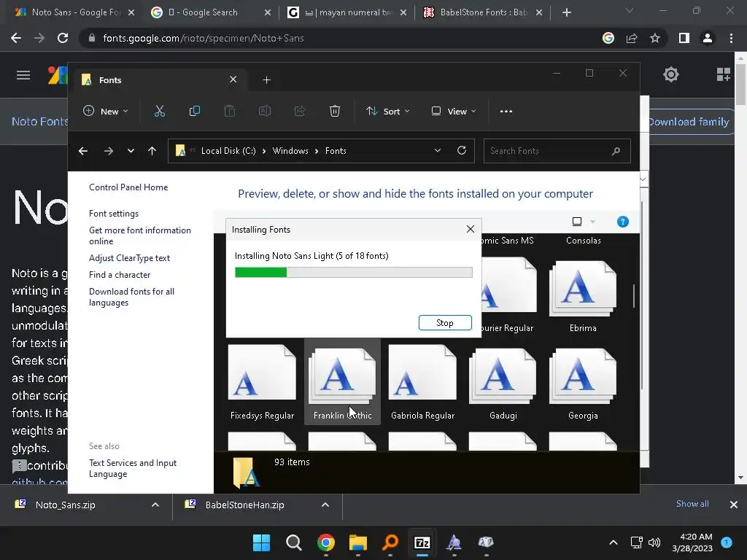Select the Gabriola Regular font
This screenshot has height=560, width=747.
pyautogui.click(x=422, y=382)
